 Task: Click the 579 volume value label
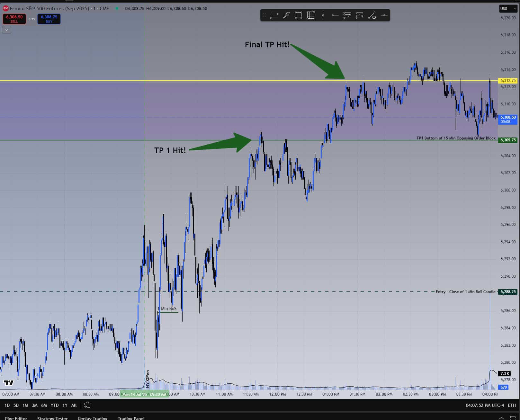(x=503, y=387)
